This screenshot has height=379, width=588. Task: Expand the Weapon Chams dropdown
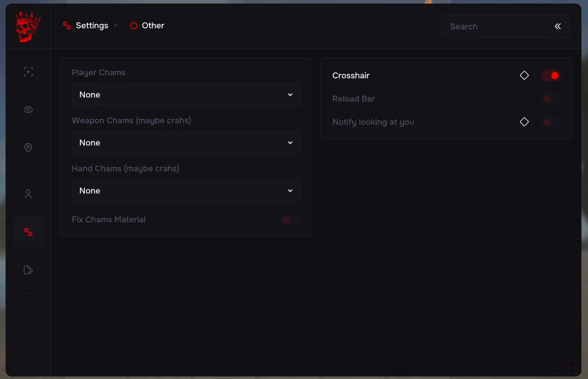pyautogui.click(x=185, y=143)
